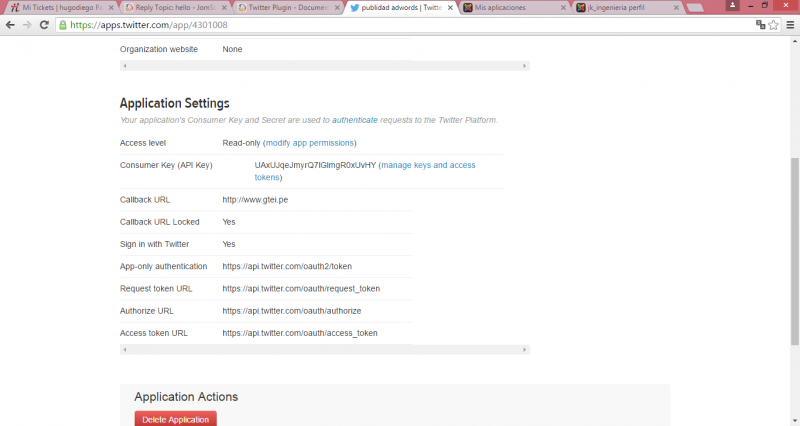Click the page vertical scrollbar thumb
Image resolution: width=800 pixels, height=426 pixels.
794,251
